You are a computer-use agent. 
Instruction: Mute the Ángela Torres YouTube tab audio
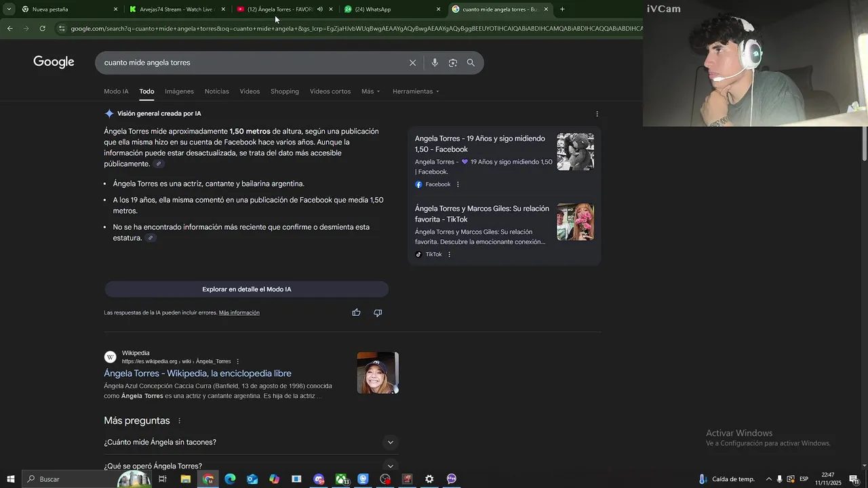320,9
